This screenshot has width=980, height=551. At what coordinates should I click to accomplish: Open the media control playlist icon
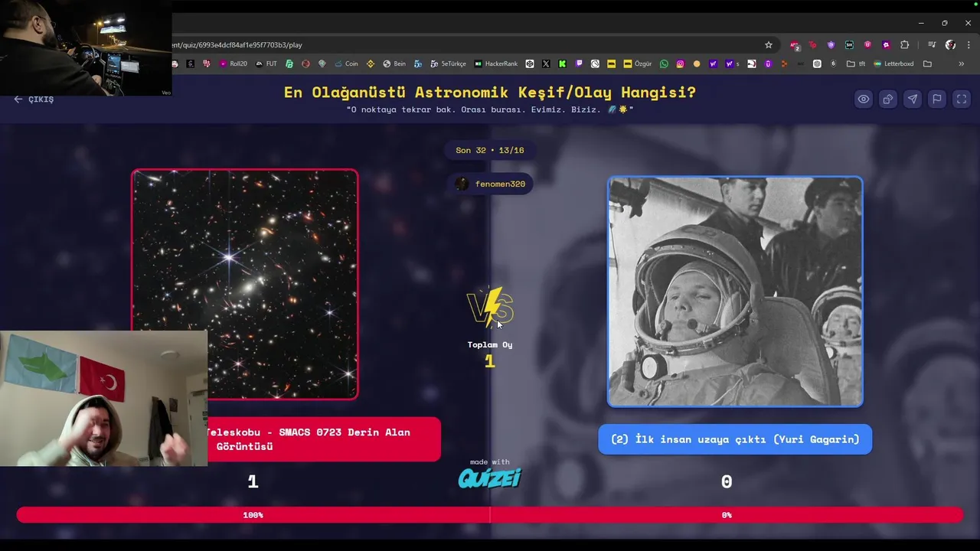(932, 45)
